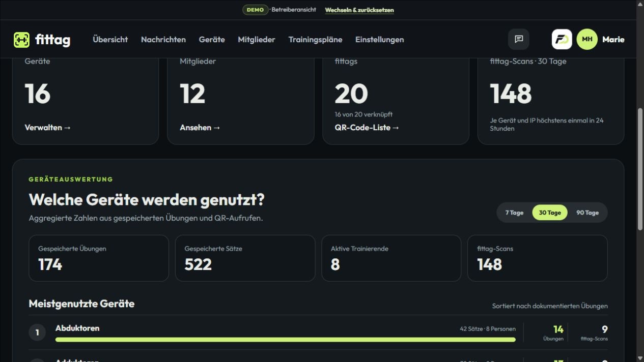Click the GERÄTEAUSWERTUNG section label
644x362 pixels.
(x=71, y=179)
